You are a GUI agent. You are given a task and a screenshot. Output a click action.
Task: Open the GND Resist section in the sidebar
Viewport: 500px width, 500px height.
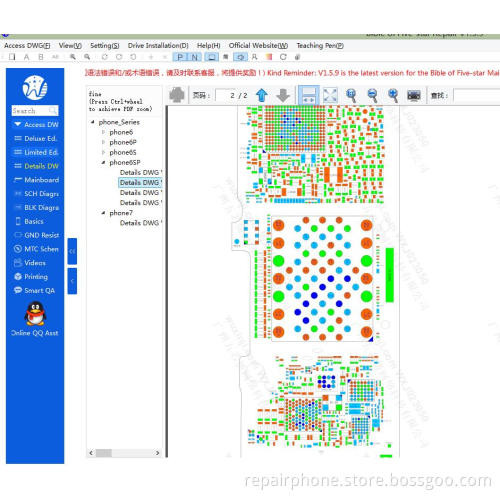click(37, 235)
